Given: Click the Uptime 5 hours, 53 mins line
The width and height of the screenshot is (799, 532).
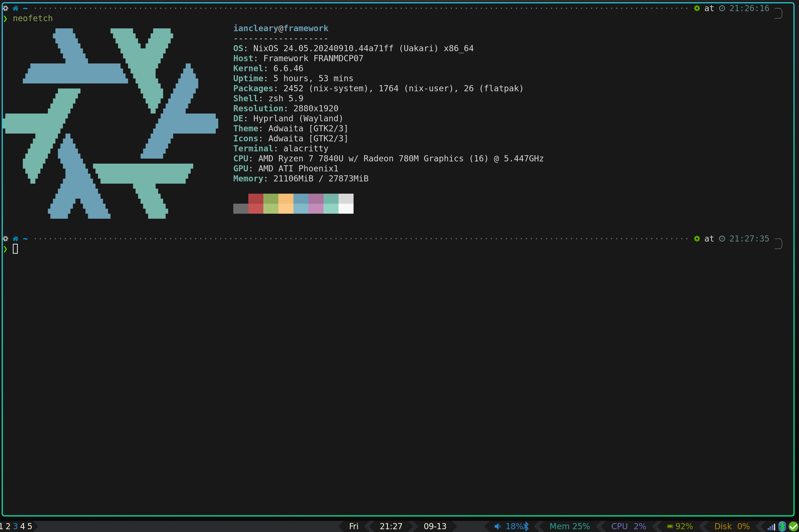Looking at the screenshot, I should coord(293,78).
